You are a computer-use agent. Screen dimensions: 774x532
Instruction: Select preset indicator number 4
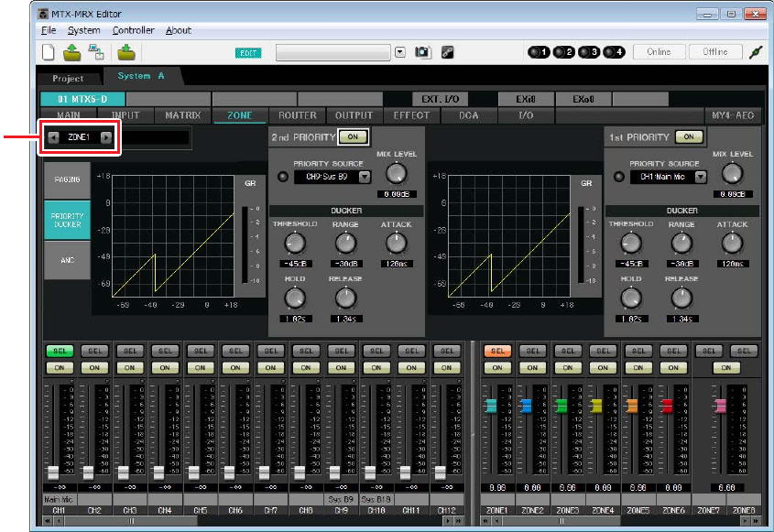(x=613, y=52)
